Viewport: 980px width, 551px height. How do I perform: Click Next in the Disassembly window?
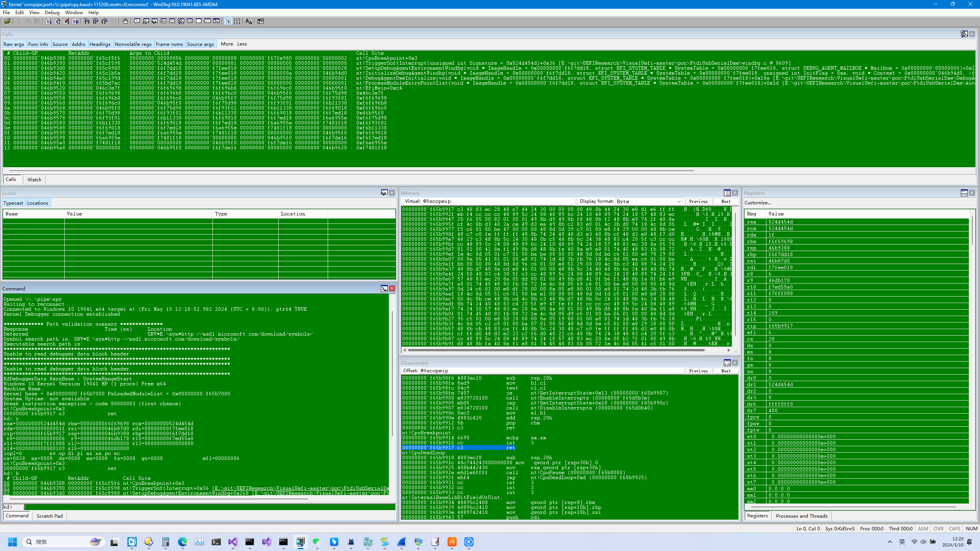click(x=725, y=371)
